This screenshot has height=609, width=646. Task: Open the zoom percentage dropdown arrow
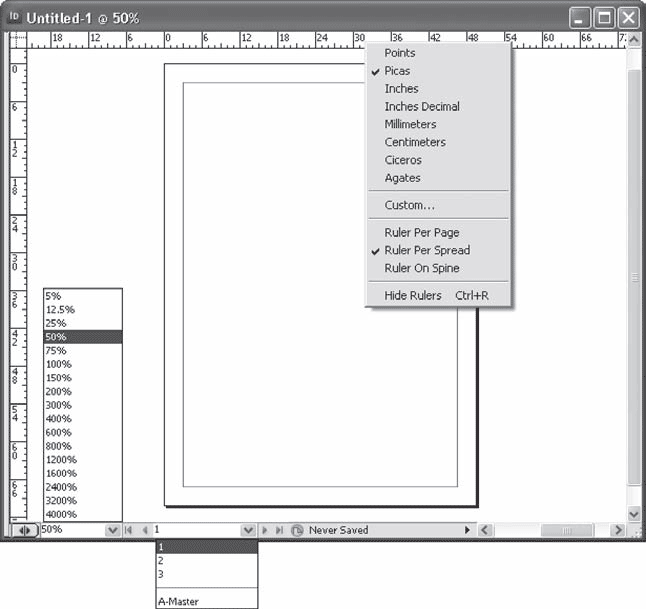(x=112, y=530)
